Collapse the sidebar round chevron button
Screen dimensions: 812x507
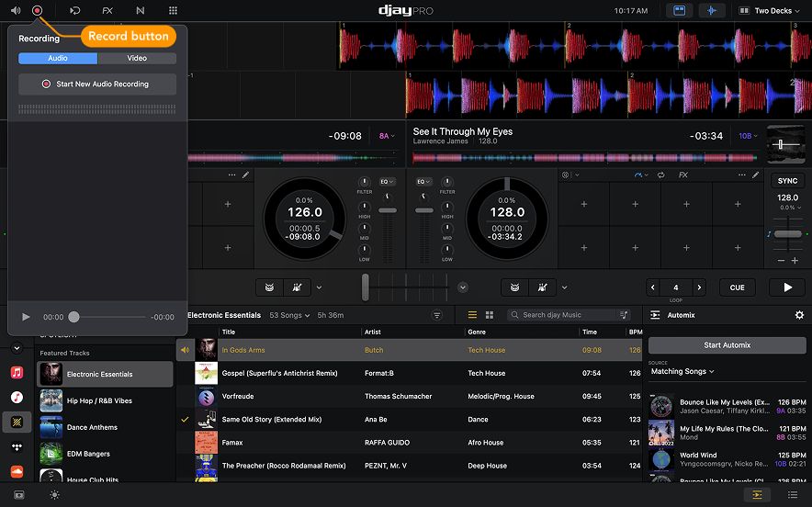pos(17,348)
